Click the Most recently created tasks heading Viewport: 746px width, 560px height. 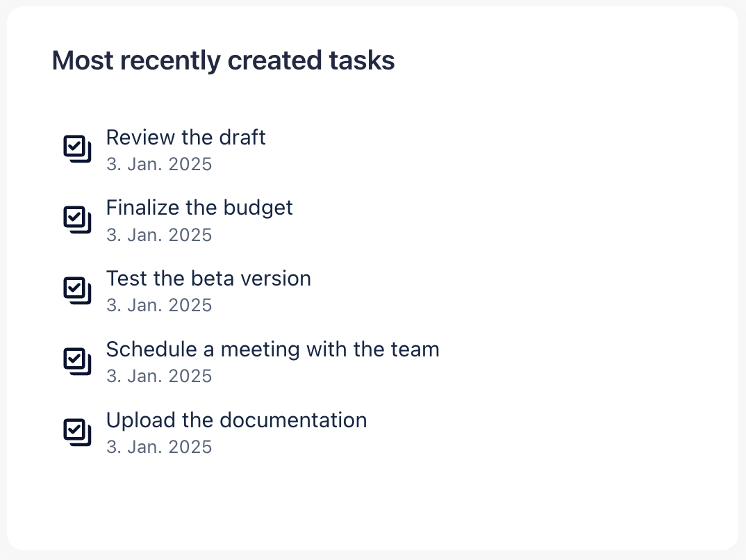(x=223, y=60)
